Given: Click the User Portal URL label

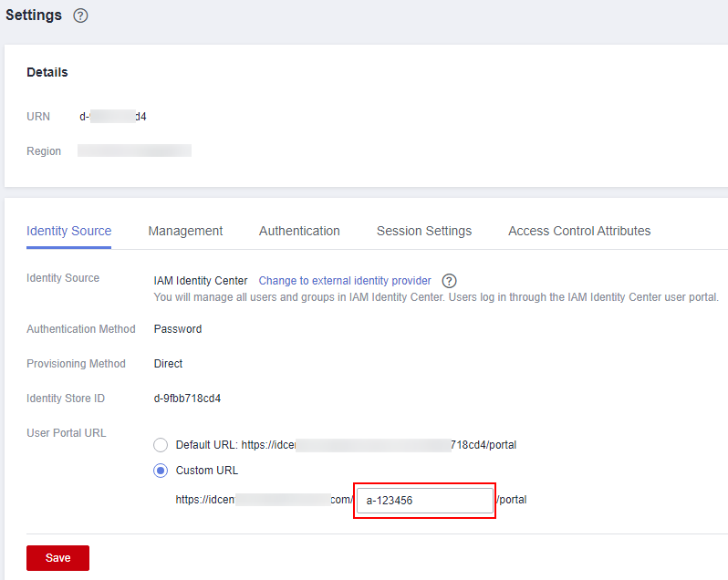Looking at the screenshot, I should pos(67,433).
